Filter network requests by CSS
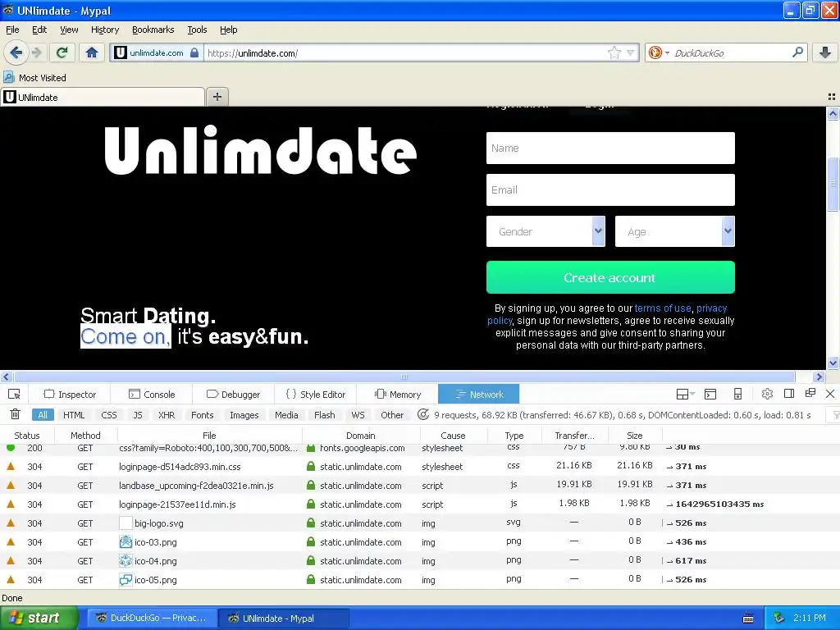This screenshot has width=840, height=630. pyautogui.click(x=109, y=414)
